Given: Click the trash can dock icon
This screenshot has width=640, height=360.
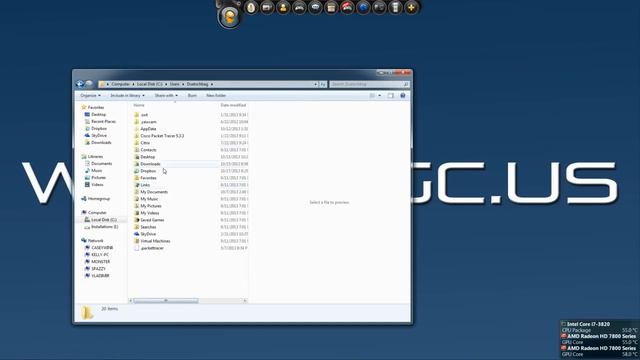Looking at the screenshot, I should pos(395,7).
